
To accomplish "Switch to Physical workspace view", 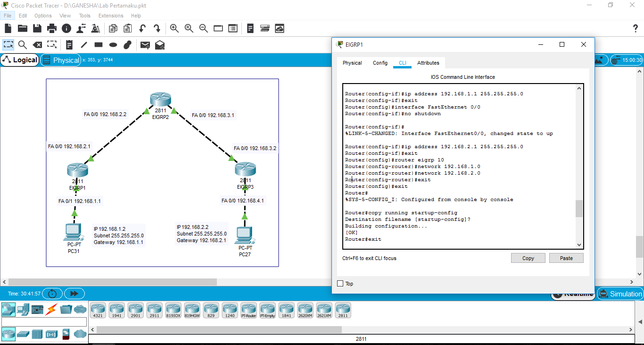I will point(61,60).
